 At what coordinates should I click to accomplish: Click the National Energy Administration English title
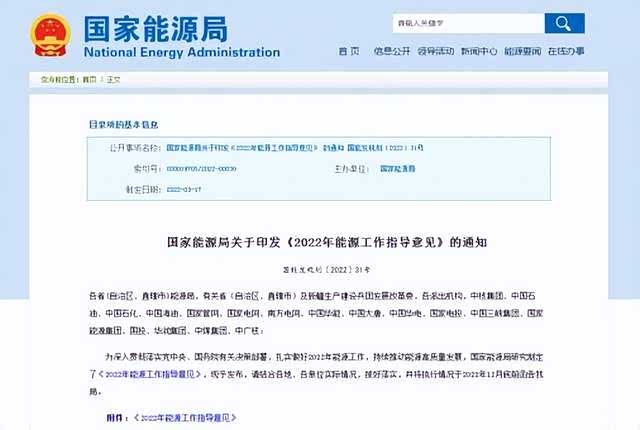tap(181, 52)
